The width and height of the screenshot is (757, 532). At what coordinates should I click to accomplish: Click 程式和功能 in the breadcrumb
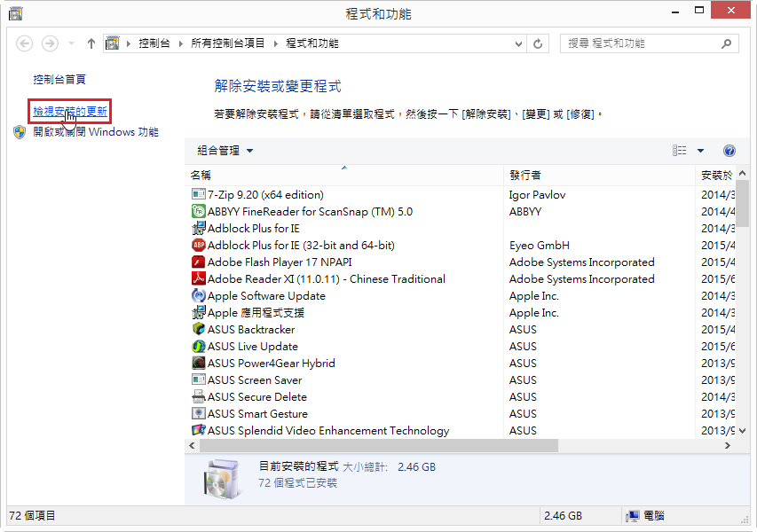click(312, 43)
